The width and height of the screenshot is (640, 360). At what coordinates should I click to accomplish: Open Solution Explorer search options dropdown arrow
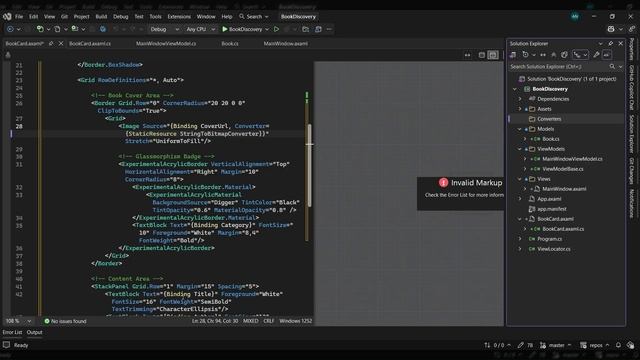(620, 67)
